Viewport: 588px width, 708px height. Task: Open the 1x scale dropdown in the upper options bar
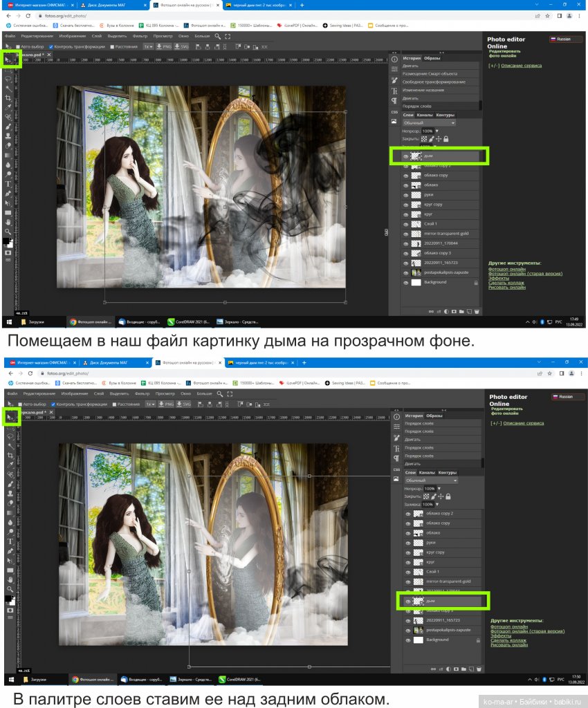click(x=148, y=46)
